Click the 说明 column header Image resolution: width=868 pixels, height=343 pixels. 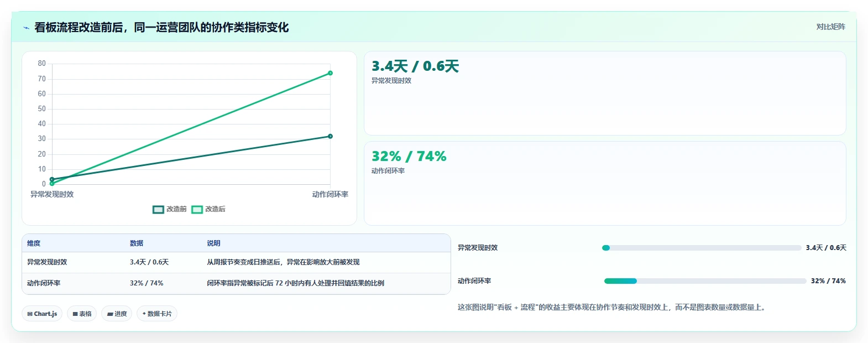213,243
